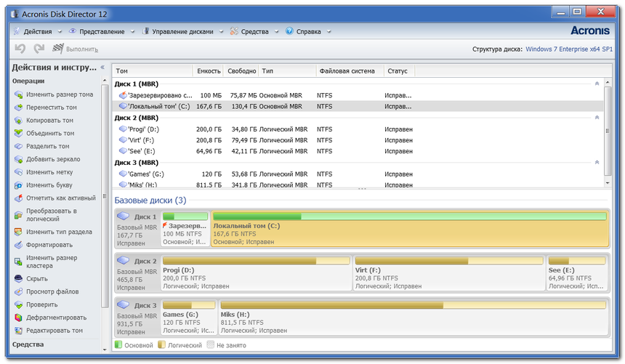Open the Представление dropdown menu
625x364 pixels.
point(102,31)
